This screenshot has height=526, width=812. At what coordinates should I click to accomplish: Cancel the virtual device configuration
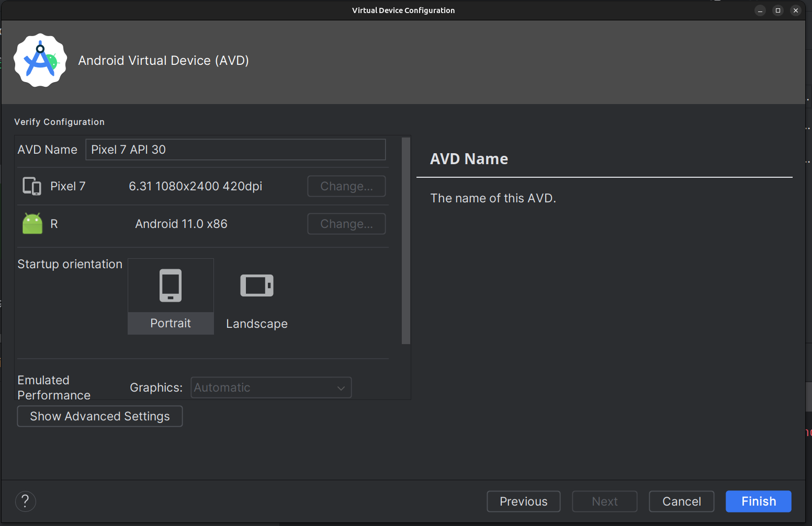point(682,501)
